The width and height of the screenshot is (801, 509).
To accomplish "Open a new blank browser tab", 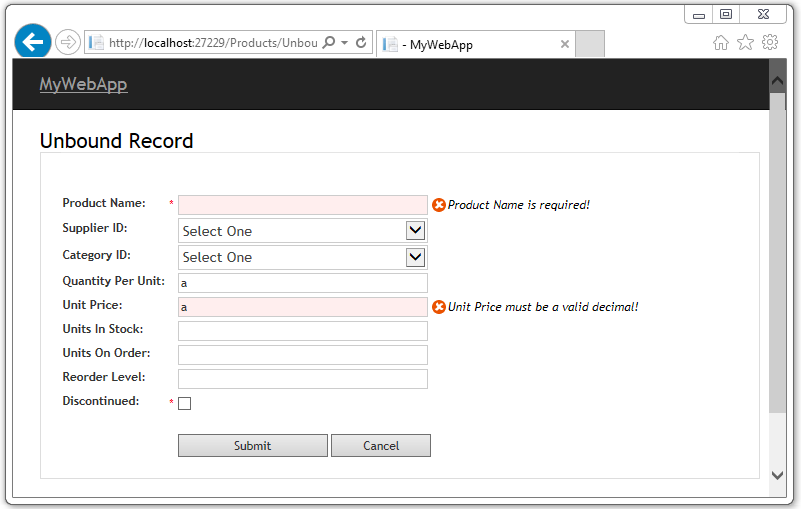I will click(x=590, y=44).
